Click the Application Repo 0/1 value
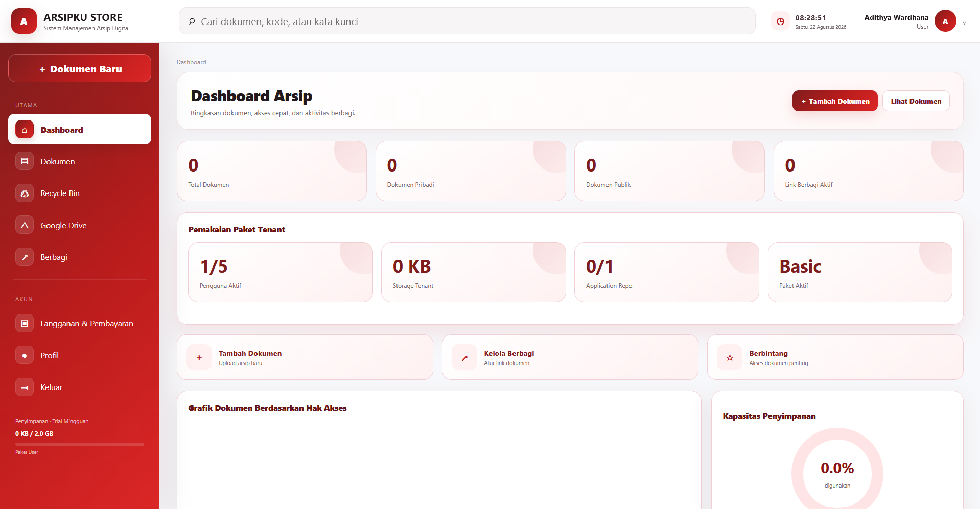Image resolution: width=980 pixels, height=509 pixels. click(x=599, y=266)
